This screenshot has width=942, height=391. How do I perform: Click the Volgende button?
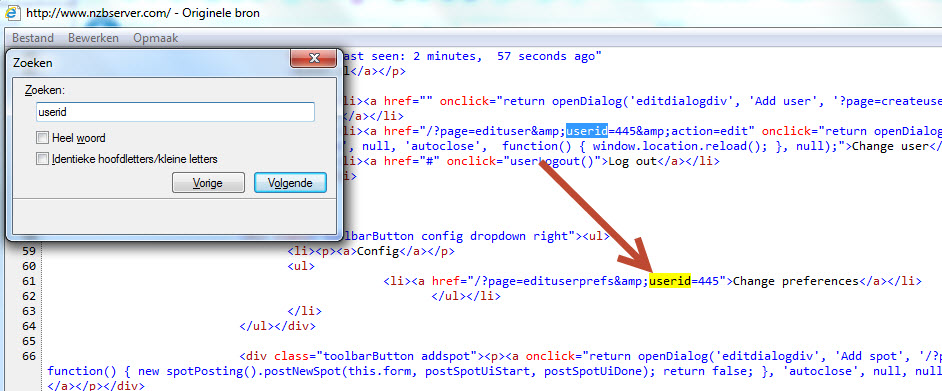tap(290, 183)
